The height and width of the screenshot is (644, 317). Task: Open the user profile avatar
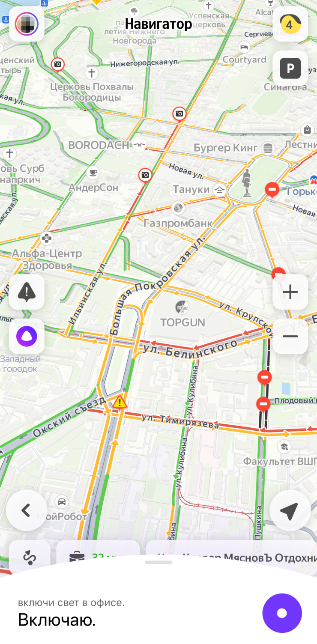point(27,24)
